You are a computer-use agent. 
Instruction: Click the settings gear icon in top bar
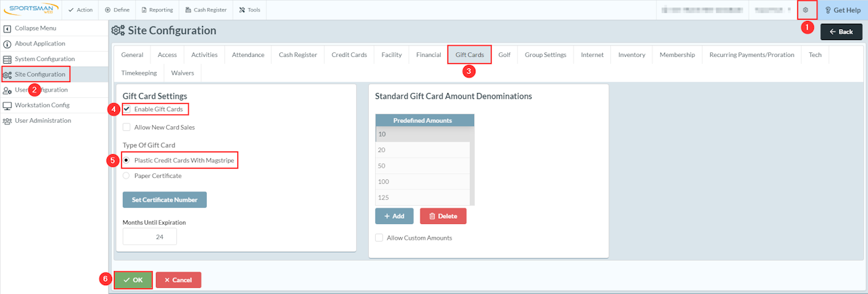coord(806,10)
